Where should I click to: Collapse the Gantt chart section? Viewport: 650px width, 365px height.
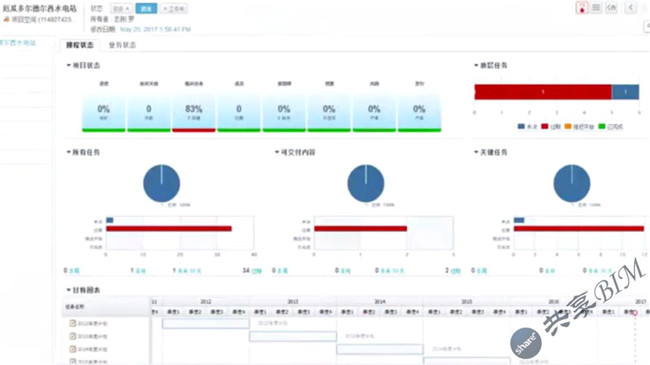[68, 290]
